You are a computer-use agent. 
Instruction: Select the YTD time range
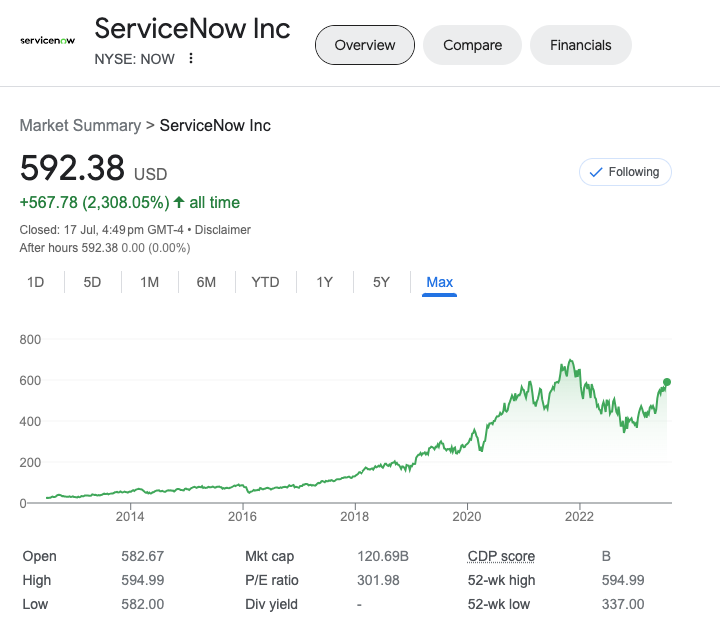265,282
